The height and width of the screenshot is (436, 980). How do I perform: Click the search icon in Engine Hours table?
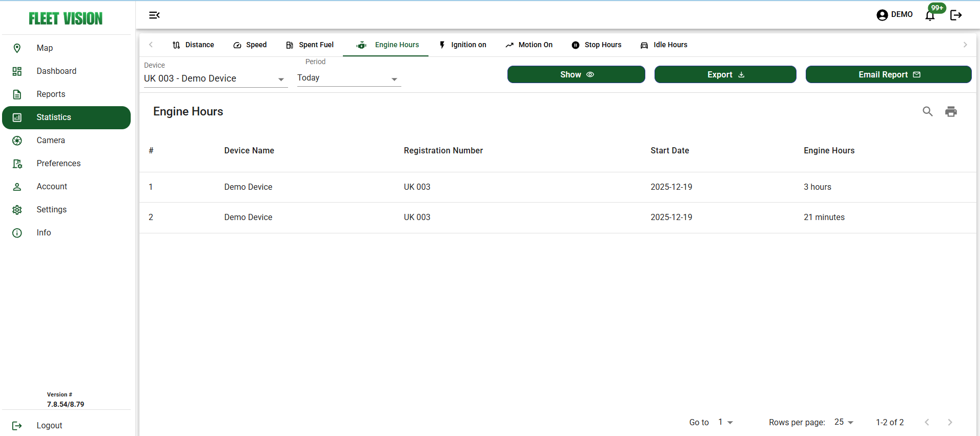pos(927,111)
